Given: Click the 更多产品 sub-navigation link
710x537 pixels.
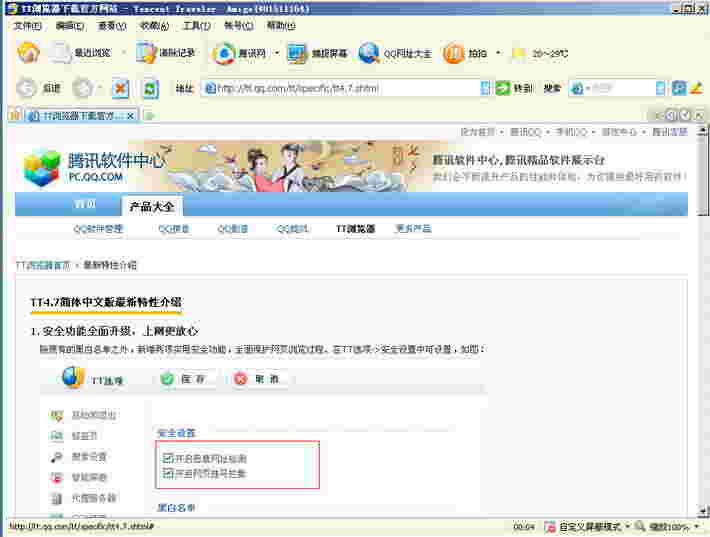Looking at the screenshot, I should click(413, 229).
